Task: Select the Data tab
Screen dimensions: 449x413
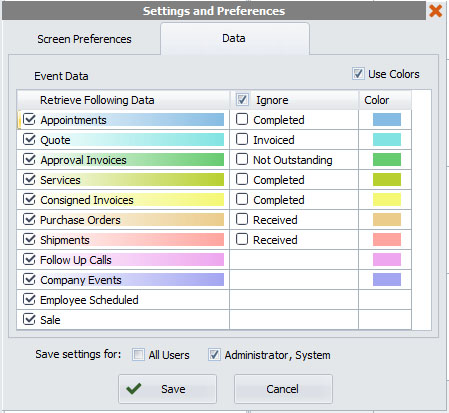Action: coord(234,38)
